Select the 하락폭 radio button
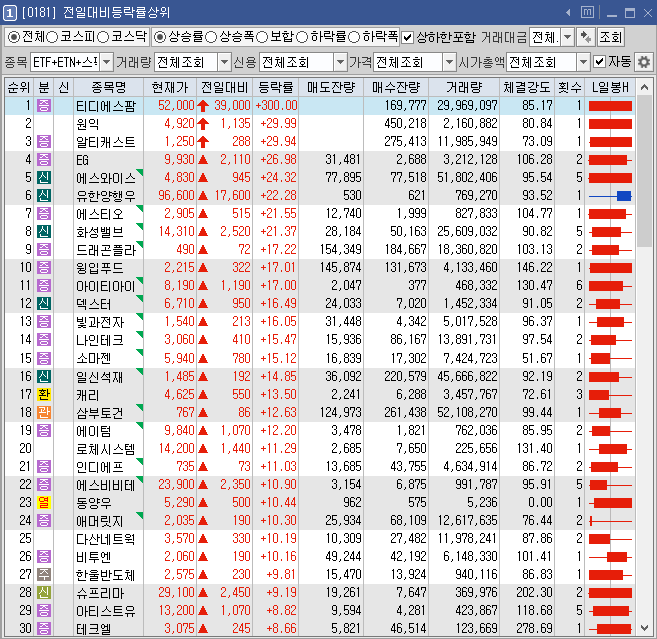The height and width of the screenshot is (639, 657). pos(354,37)
